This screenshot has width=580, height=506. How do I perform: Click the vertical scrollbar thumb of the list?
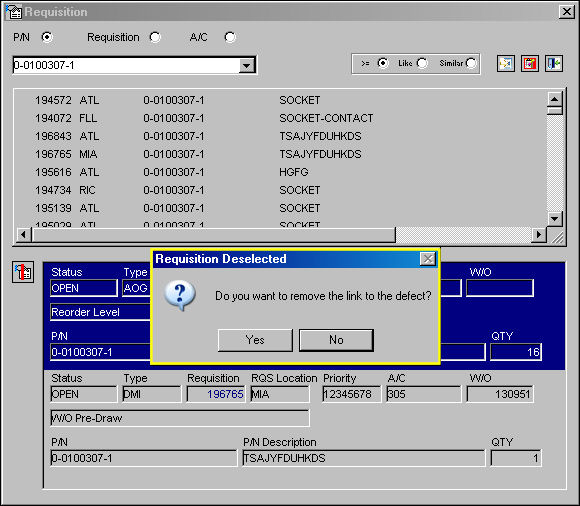(554, 111)
